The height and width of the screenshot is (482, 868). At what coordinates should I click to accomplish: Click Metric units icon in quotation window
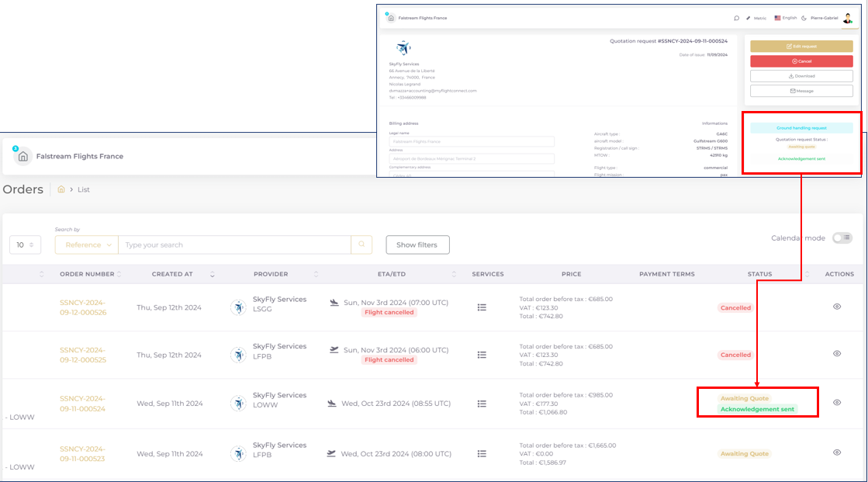pos(748,19)
